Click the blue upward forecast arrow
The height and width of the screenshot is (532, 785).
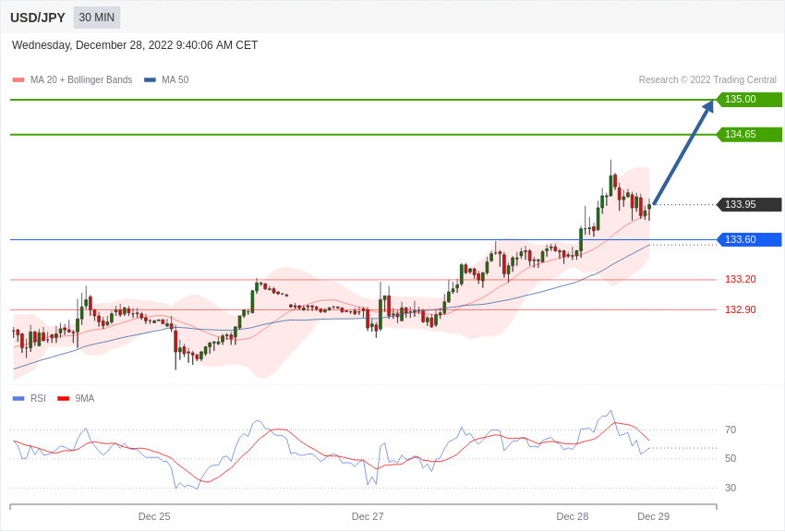(682, 153)
